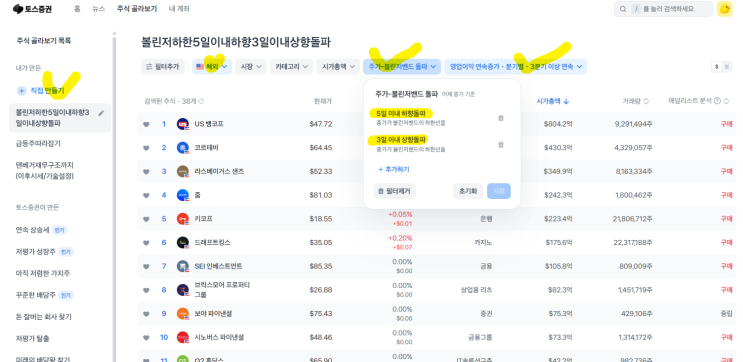
Task: Click 드래프트킹스 stock logo
Action: [x=183, y=243]
